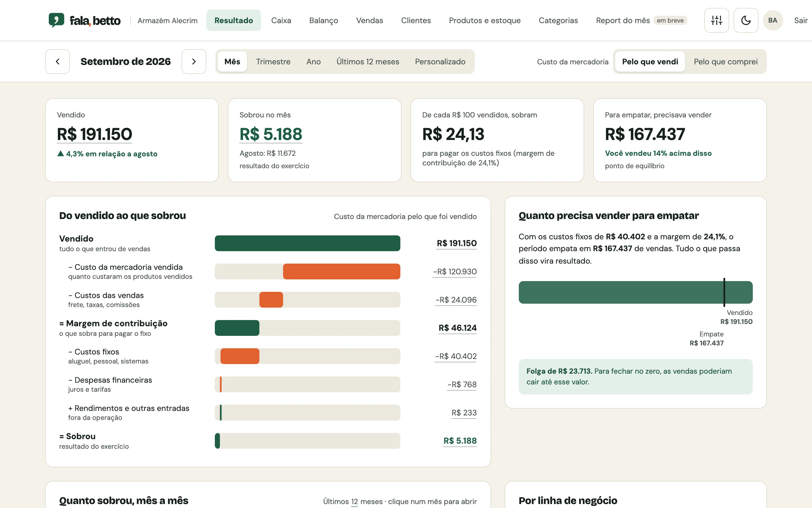812x508 pixels.
Task: Click the R$ 46.124 margin amount
Action: tap(457, 328)
